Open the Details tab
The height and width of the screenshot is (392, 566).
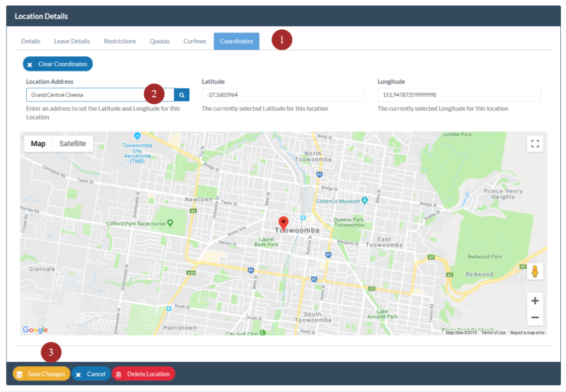(31, 41)
